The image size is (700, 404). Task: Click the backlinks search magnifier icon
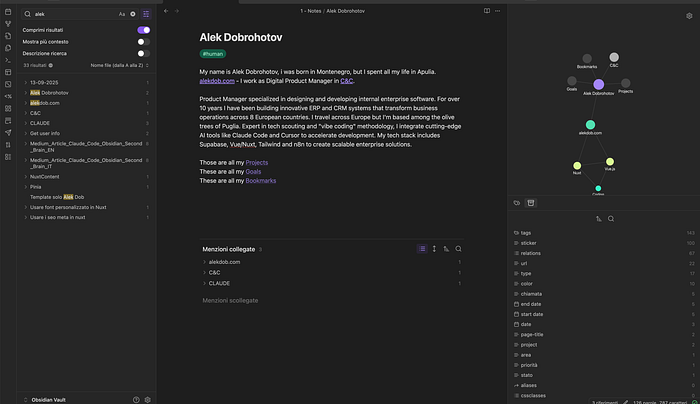pyautogui.click(x=458, y=249)
